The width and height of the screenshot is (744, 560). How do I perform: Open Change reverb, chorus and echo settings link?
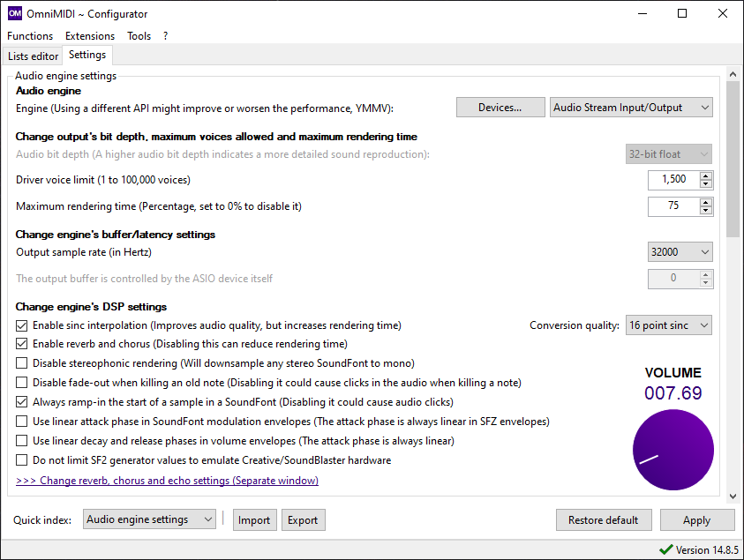[x=167, y=481]
